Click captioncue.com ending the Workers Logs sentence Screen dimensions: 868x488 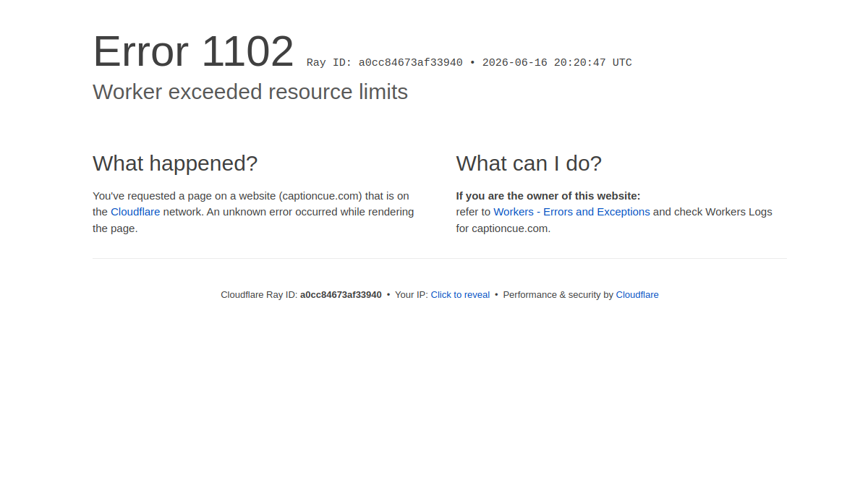pyautogui.click(x=510, y=228)
